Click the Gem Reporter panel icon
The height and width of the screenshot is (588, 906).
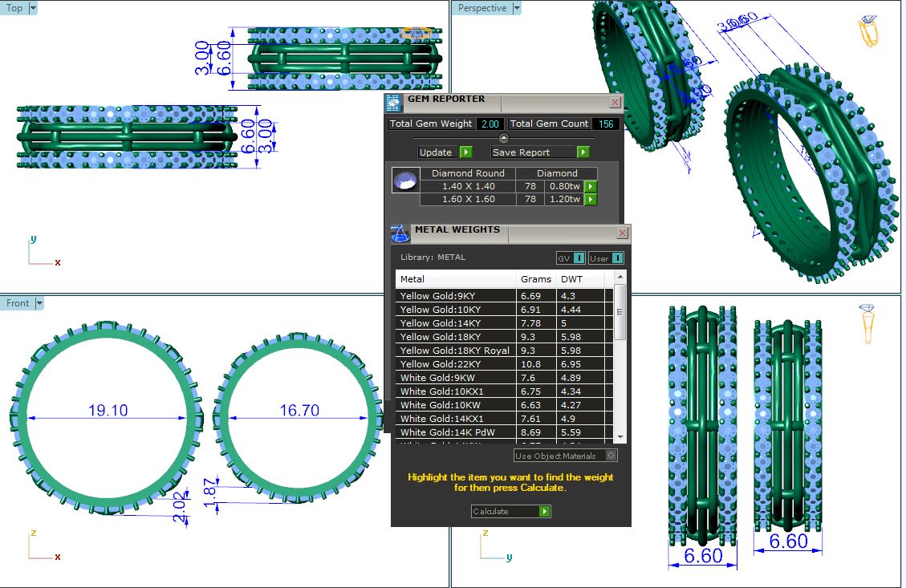(x=393, y=102)
